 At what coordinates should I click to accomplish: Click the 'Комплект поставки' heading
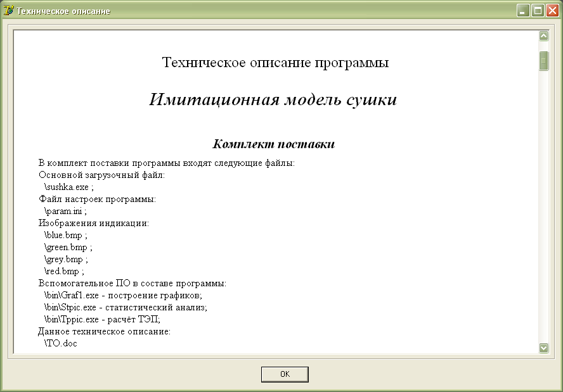tap(274, 144)
